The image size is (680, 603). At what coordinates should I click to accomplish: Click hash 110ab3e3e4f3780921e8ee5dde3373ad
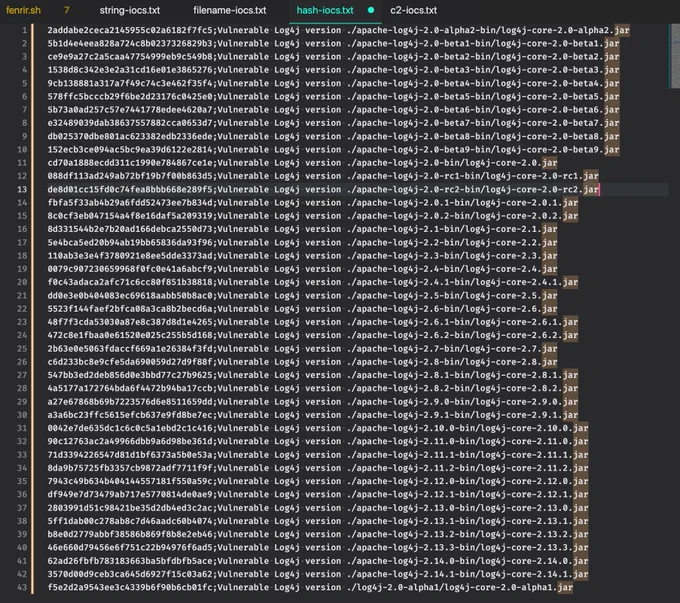[x=131, y=256]
